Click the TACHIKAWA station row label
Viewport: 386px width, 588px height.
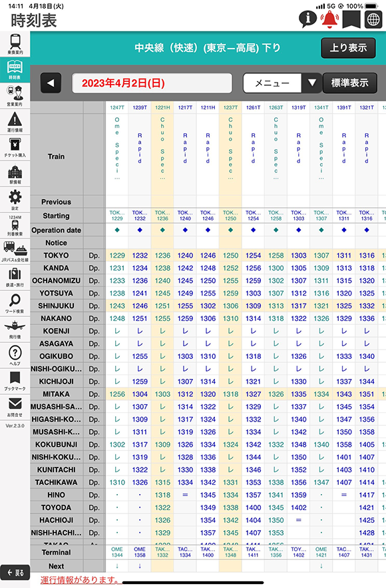click(56, 482)
